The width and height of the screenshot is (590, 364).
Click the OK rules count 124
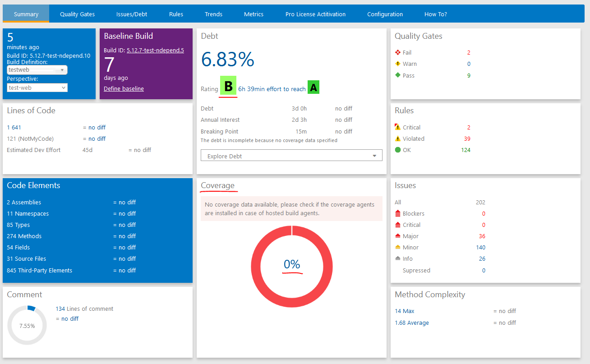click(x=466, y=150)
